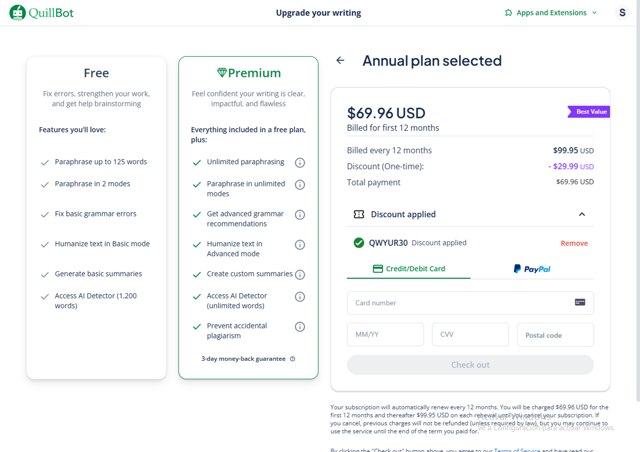Click the Postal code field
The image size is (640, 452).
pyautogui.click(x=554, y=335)
